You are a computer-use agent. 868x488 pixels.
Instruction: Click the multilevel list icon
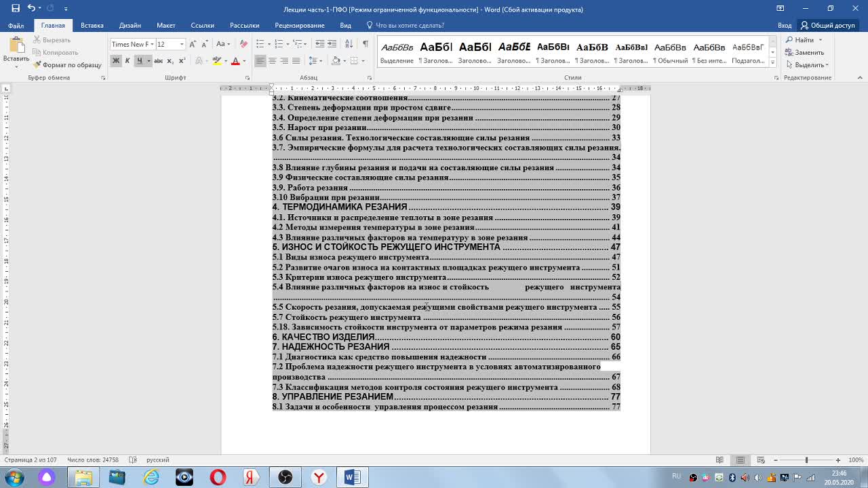pos(297,44)
